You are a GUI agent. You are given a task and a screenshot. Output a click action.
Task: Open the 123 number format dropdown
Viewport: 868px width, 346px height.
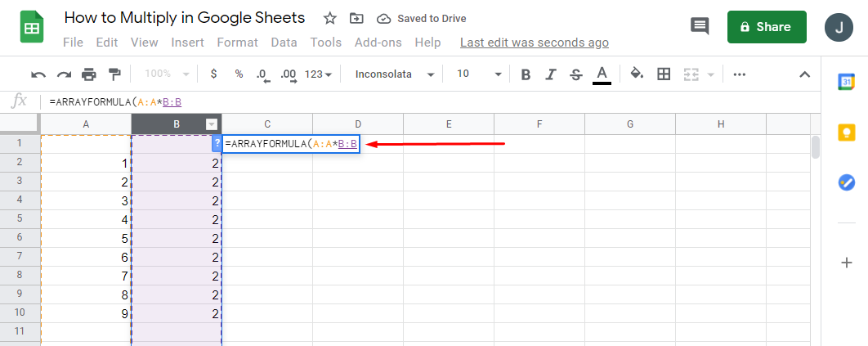pyautogui.click(x=318, y=74)
